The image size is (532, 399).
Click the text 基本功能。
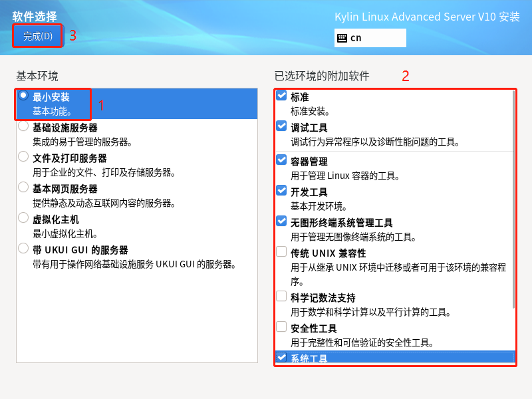point(52,111)
